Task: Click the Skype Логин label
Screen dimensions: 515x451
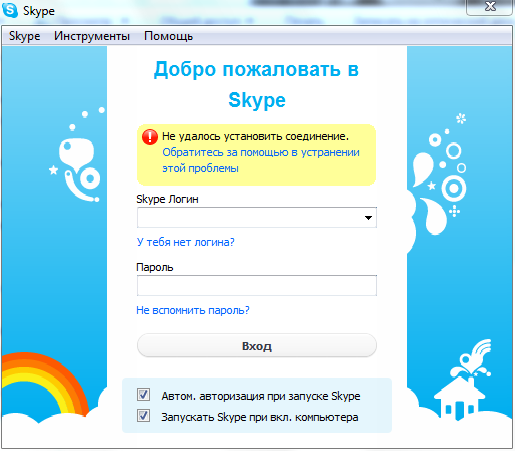Action: point(167,199)
